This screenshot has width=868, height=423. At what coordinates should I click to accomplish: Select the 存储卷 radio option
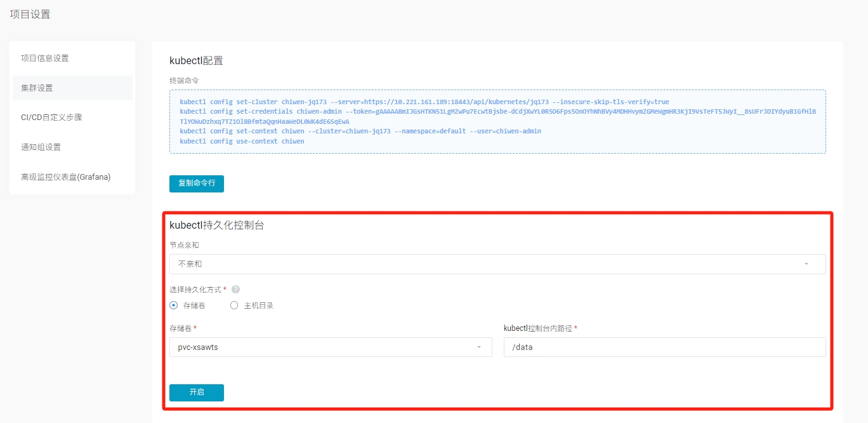click(x=174, y=305)
